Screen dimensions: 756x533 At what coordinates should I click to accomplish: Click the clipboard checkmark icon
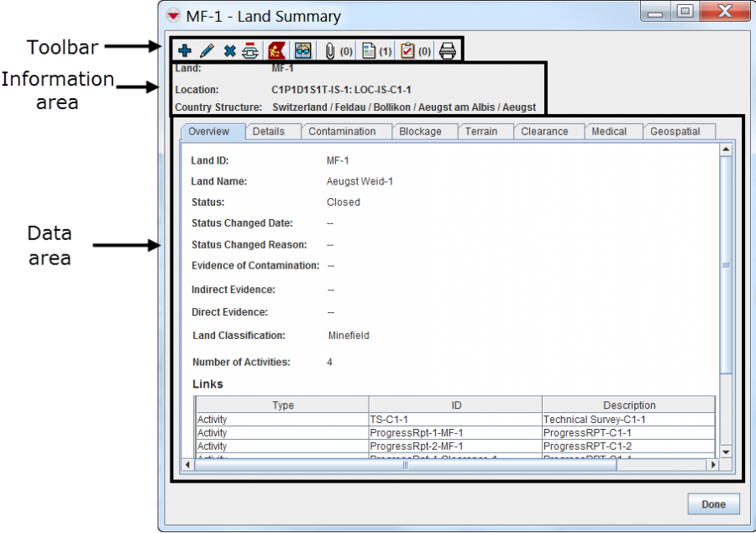[x=407, y=51]
